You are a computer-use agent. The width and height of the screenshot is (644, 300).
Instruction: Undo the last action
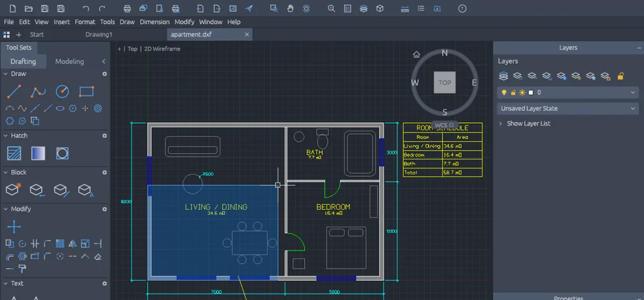pyautogui.click(x=86, y=9)
